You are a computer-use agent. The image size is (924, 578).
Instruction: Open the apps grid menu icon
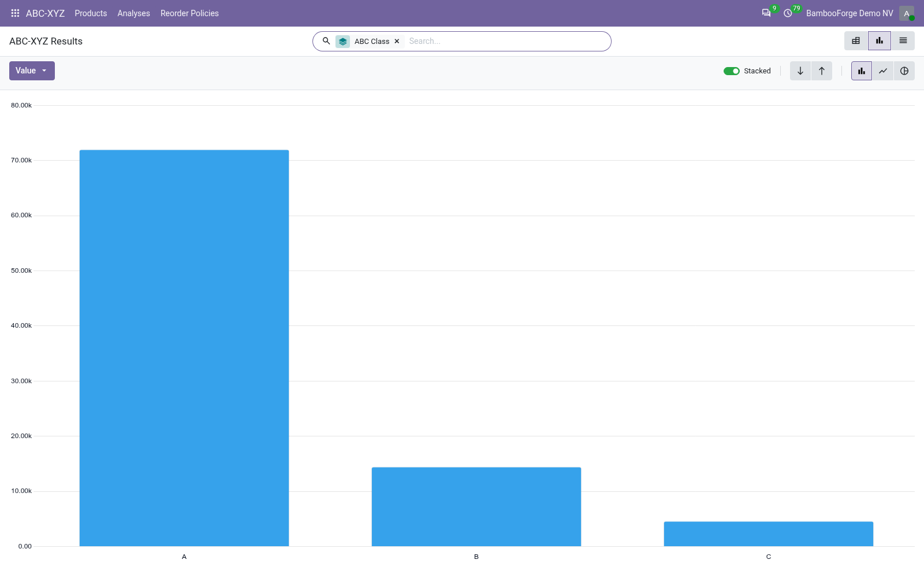15,13
